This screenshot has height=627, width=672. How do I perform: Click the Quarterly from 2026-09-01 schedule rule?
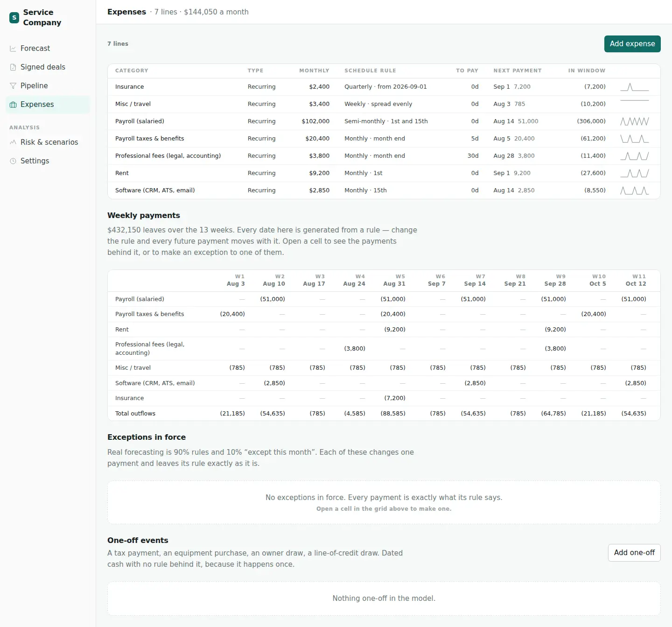[x=385, y=87]
